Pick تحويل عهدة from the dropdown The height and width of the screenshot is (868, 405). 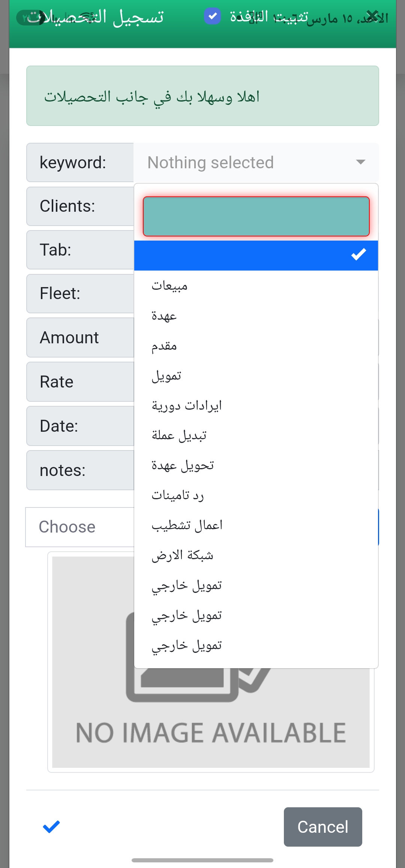(x=183, y=465)
